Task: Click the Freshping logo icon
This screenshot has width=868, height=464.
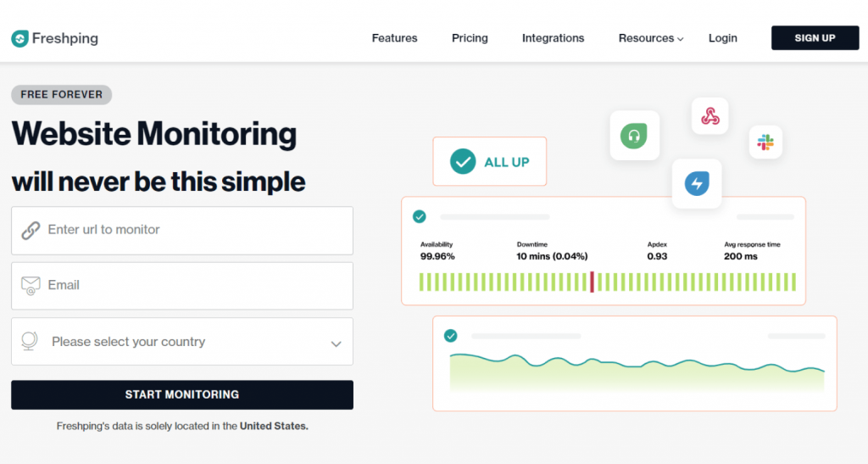Action: (x=20, y=38)
